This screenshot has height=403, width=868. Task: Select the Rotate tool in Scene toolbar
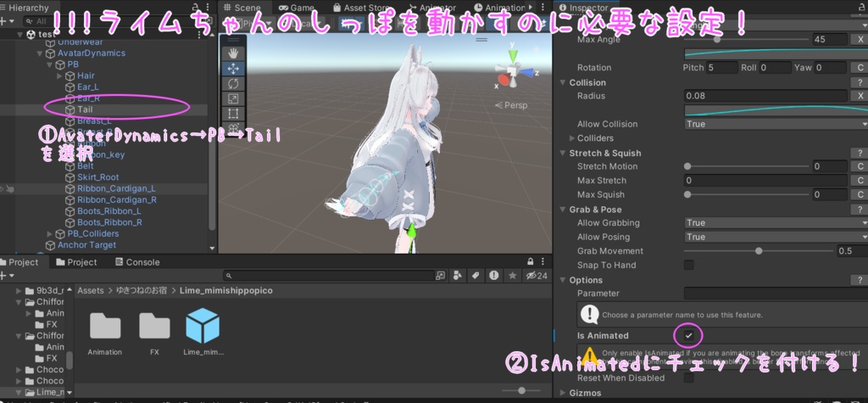coord(233,84)
